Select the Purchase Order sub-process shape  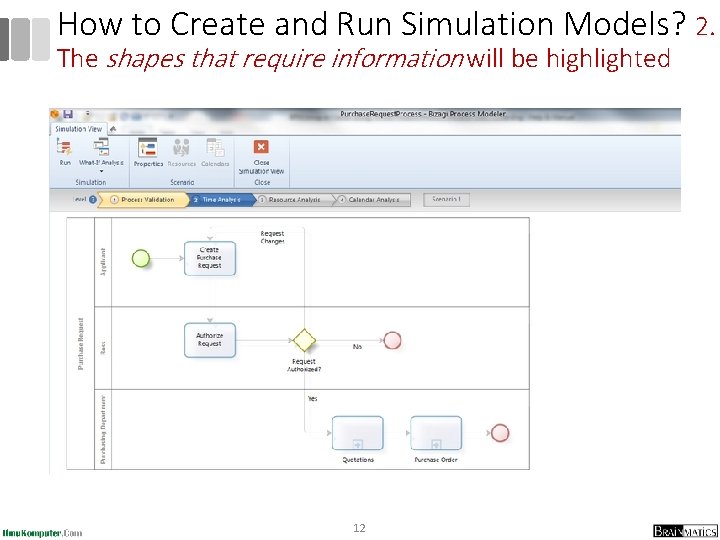(436, 433)
